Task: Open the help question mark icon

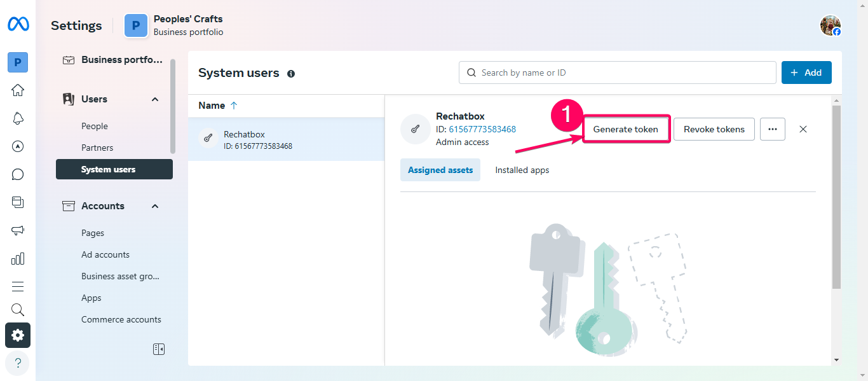Action: coord(18,363)
